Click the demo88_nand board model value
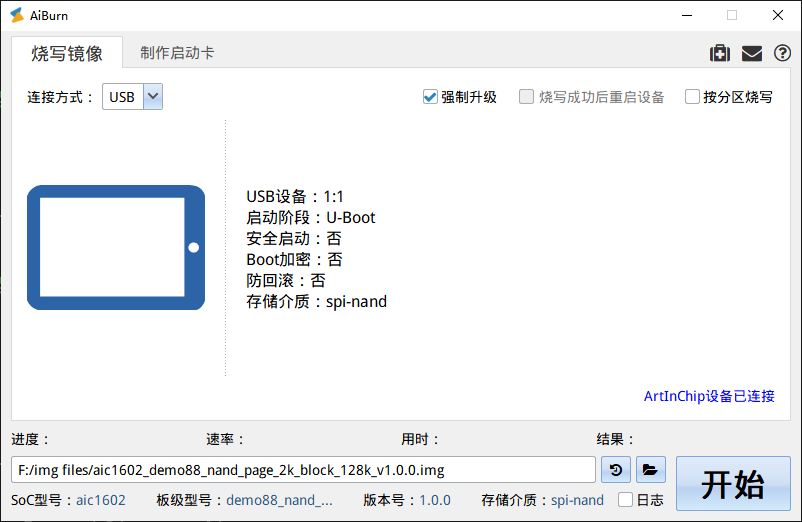The image size is (802, 522). [279, 500]
